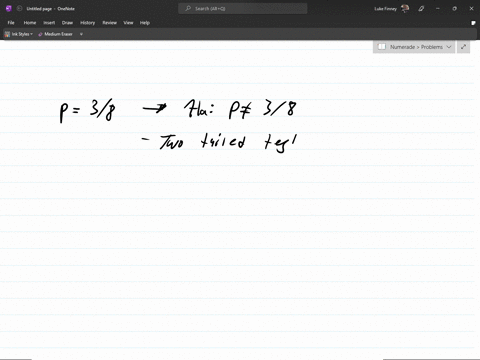The height and width of the screenshot is (360, 480).
Task: Click the pen mode icon in title bar
Action: pos(421,8)
